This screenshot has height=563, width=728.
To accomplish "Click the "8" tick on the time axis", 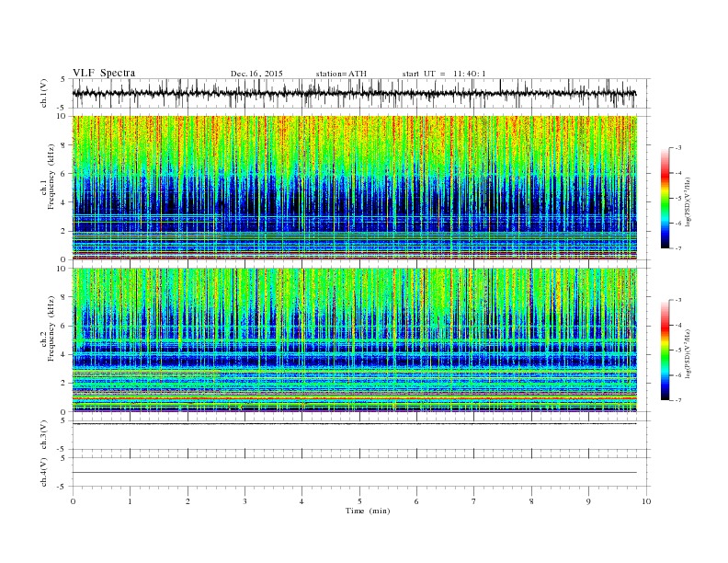I will click(531, 501).
